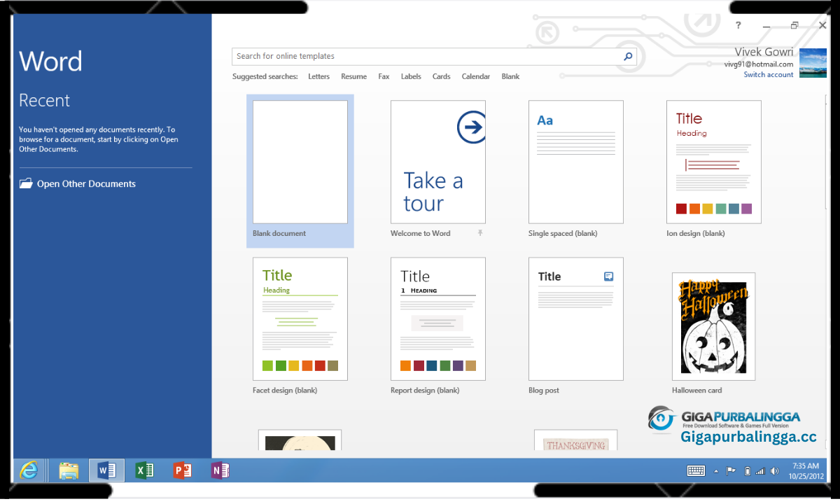Search suggested term Cards
Viewport: 840px width, 504px height.
441,76
